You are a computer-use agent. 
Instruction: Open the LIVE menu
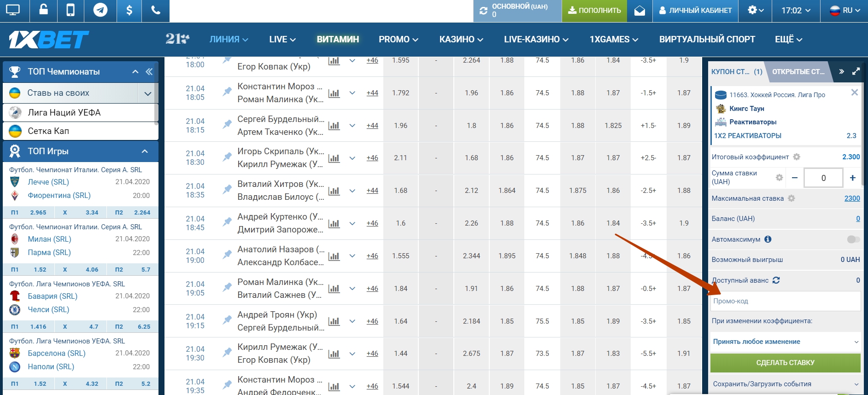coord(282,40)
